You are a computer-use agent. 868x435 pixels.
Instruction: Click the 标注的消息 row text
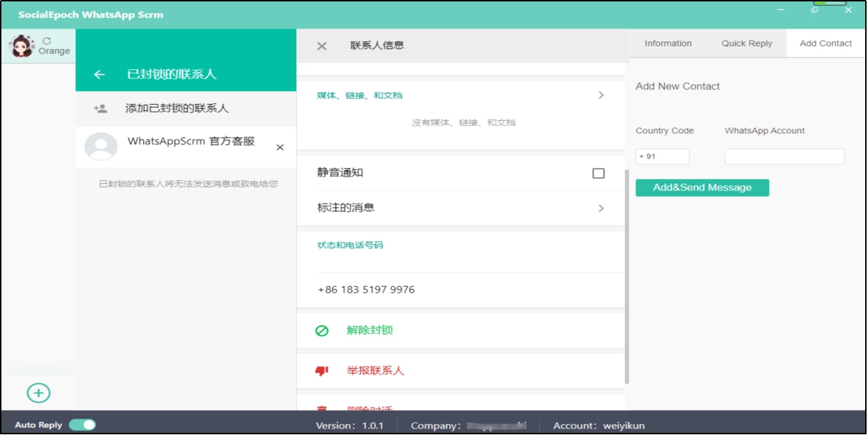[346, 208]
